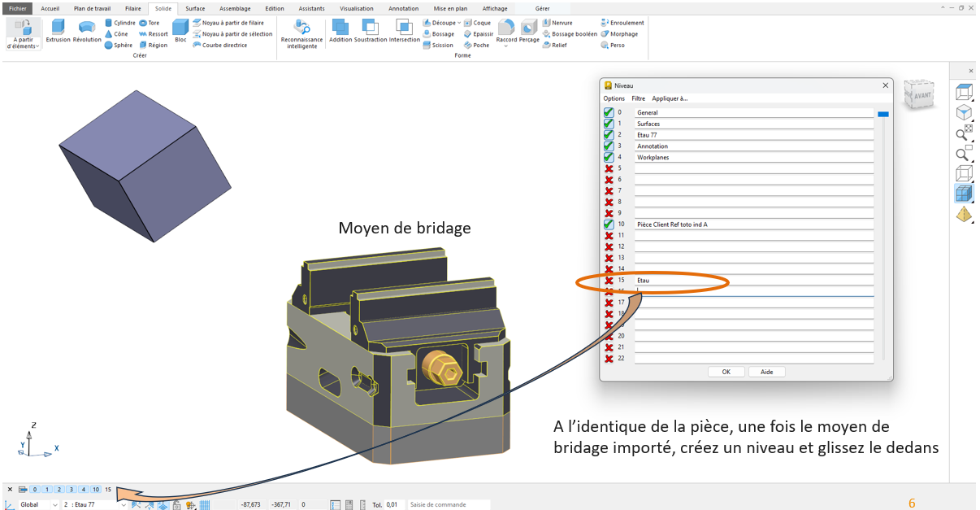Switch to wireframe display in side toolbar
Screen dimensions: 980x510
(963, 173)
